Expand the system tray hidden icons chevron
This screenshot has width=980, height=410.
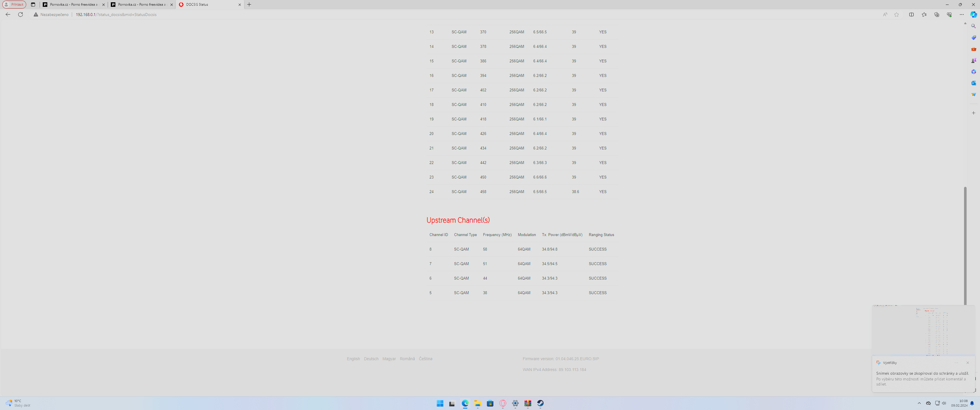(x=919, y=403)
